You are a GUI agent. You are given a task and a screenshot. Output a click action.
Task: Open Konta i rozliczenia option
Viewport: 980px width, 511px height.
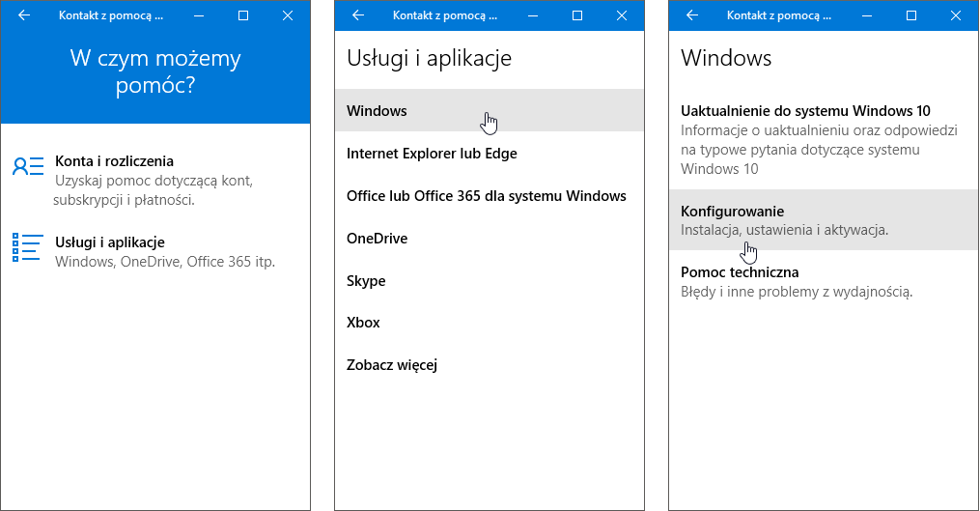155,180
